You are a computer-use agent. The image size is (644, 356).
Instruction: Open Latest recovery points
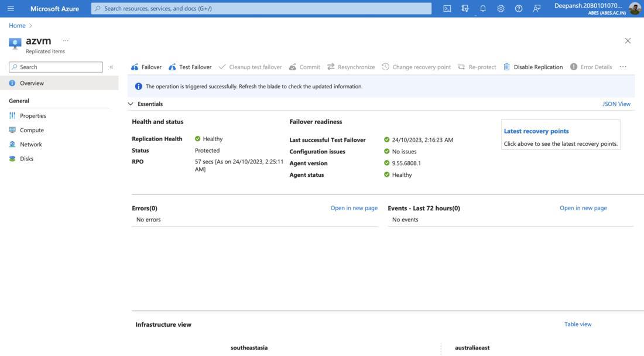[536, 131]
